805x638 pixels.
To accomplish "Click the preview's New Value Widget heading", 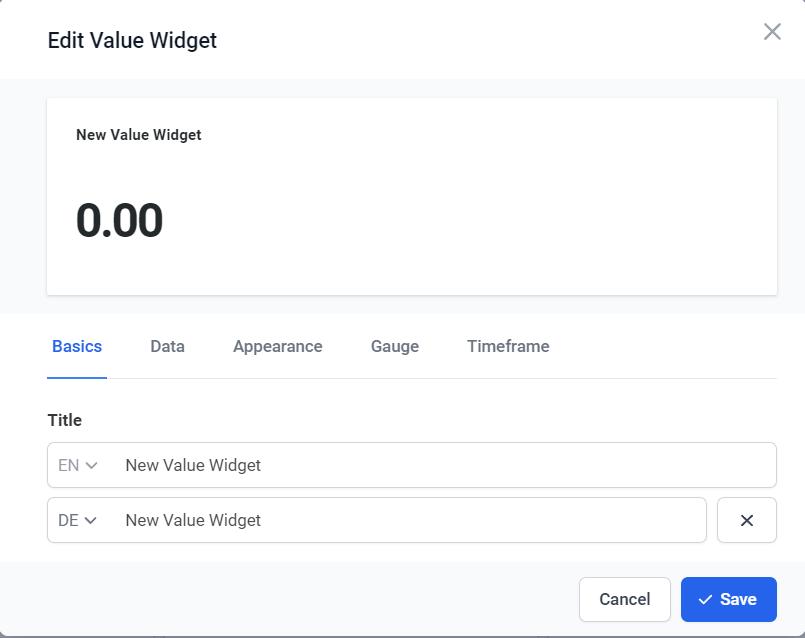I will pyautogui.click(x=138, y=135).
